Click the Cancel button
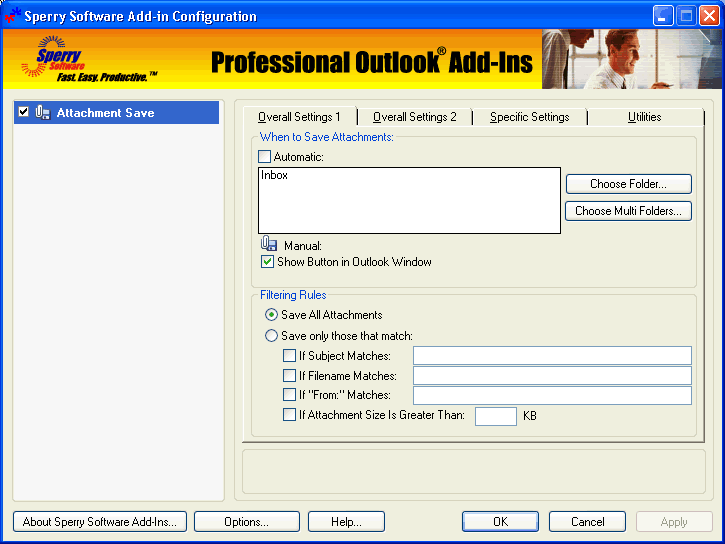Viewport: 725px width, 544px height. tap(588, 522)
